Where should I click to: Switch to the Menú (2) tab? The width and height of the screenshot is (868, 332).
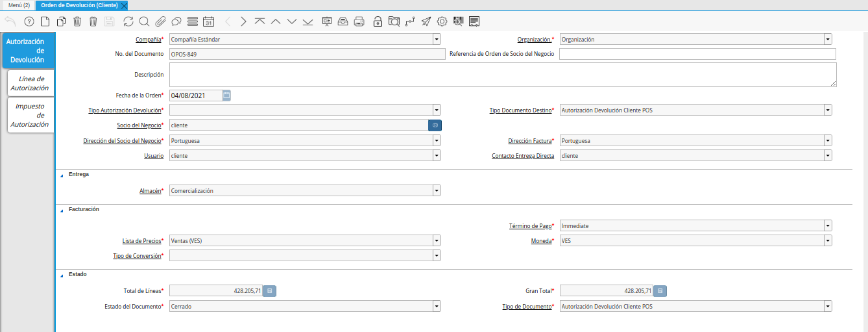pyautogui.click(x=19, y=5)
